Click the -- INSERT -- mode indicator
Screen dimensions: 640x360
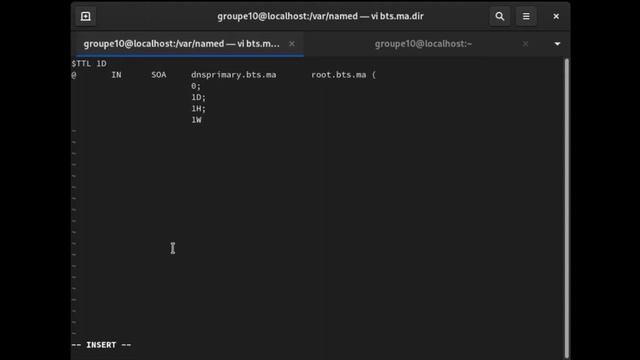point(101,345)
